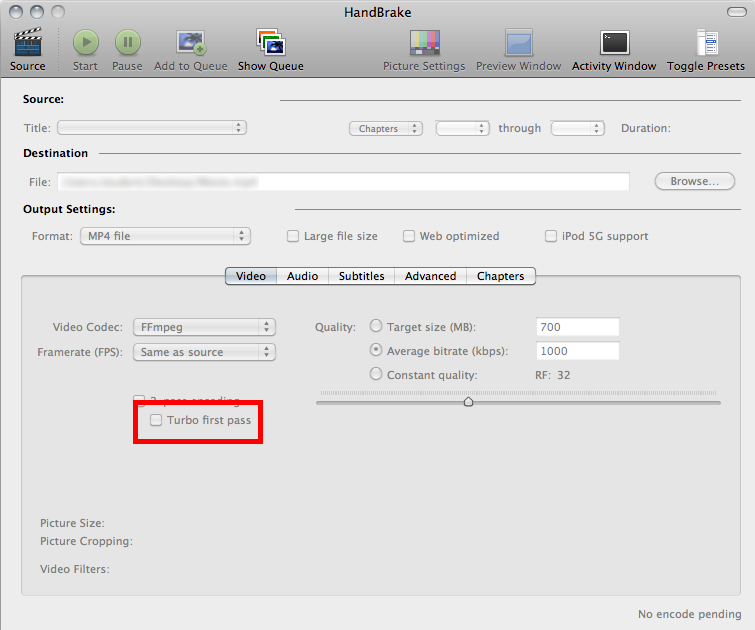This screenshot has width=755, height=630.
Task: Select Average bitrate (kbps) radio button
Action: pos(376,350)
